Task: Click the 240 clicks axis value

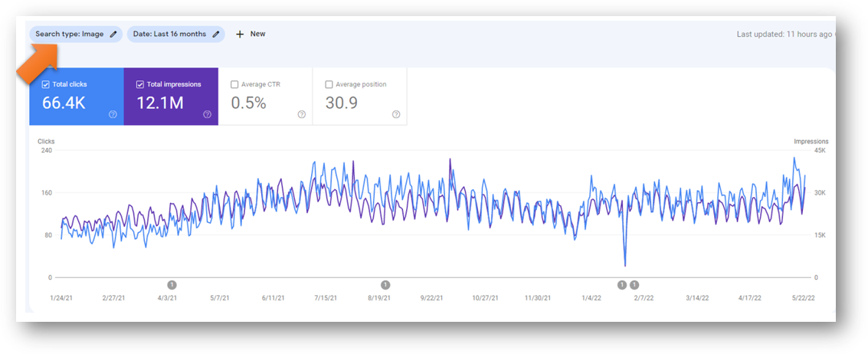Action: tap(47, 151)
